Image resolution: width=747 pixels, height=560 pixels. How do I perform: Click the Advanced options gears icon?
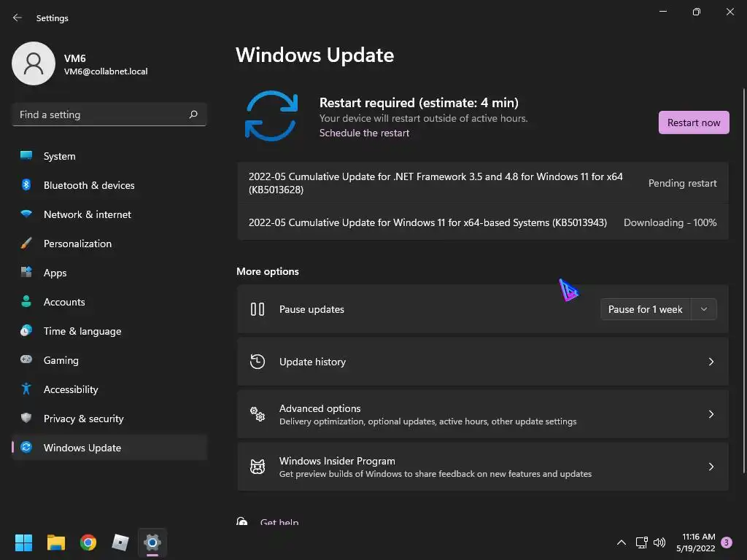tap(258, 414)
